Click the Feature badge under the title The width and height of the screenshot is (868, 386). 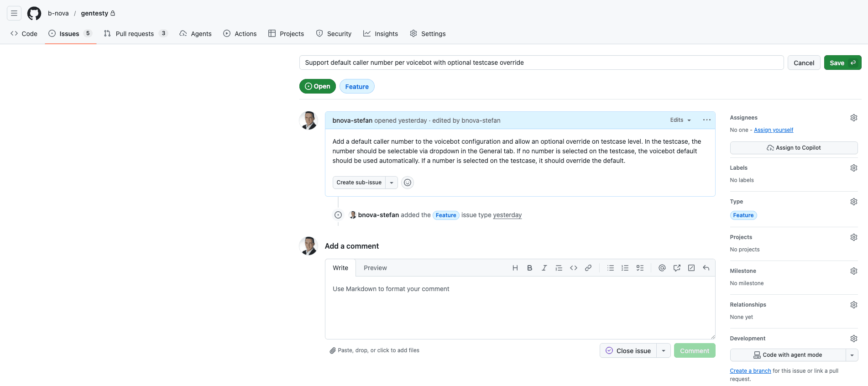tap(357, 86)
